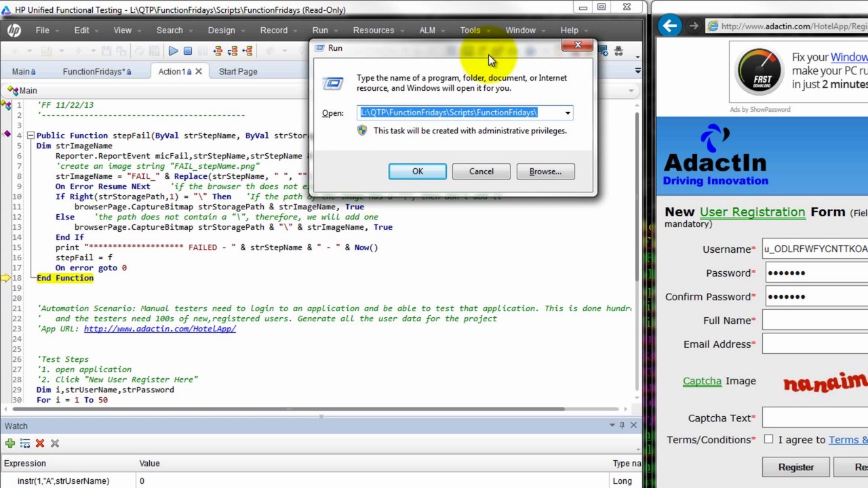Viewport: 868px width, 488px height.
Task: Click the gray remove-all watches X icon
Action: click(x=55, y=443)
